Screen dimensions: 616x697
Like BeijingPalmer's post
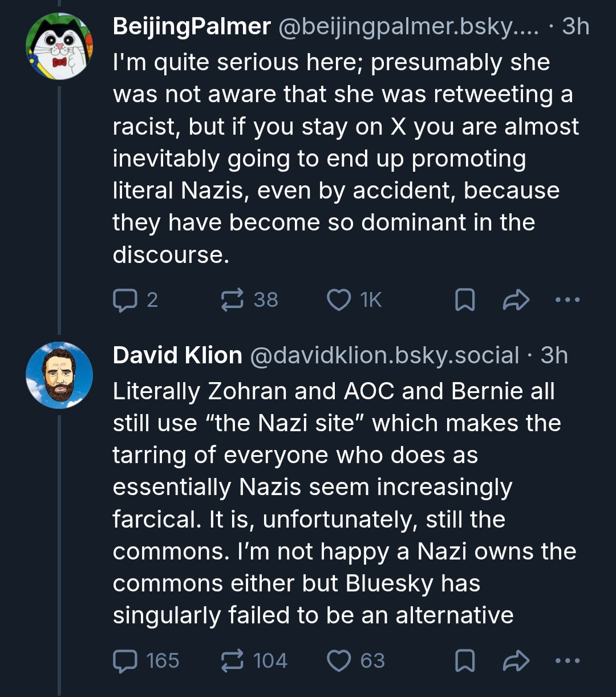(x=339, y=299)
